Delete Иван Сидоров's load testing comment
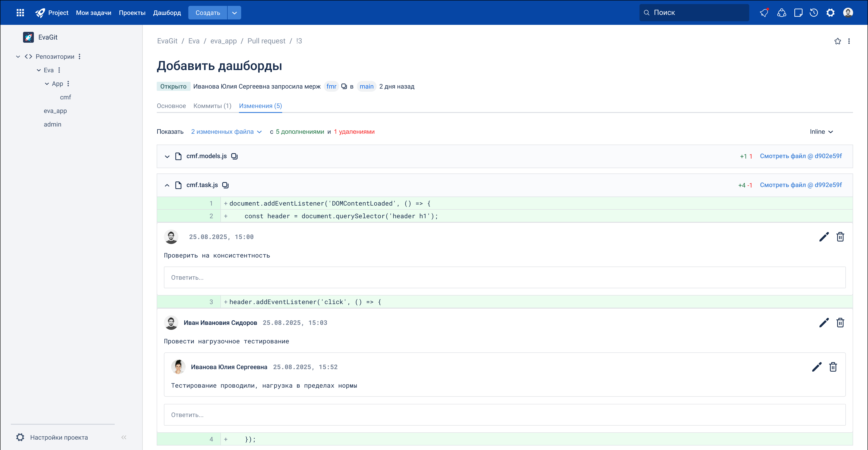 (840, 323)
